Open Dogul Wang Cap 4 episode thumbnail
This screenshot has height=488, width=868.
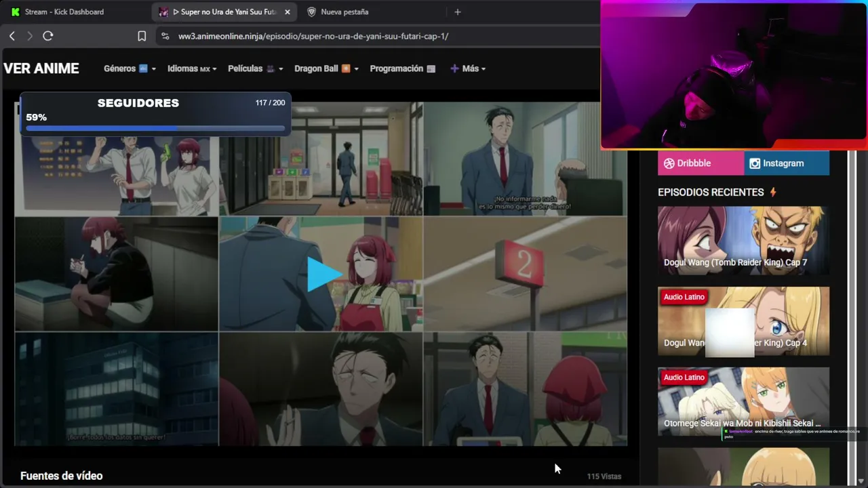(x=743, y=321)
